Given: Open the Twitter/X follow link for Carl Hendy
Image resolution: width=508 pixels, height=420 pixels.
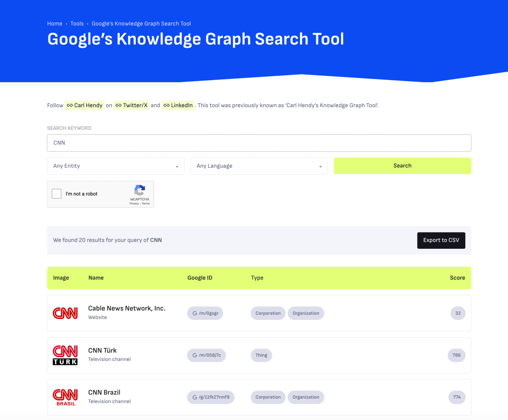Looking at the screenshot, I should (132, 105).
